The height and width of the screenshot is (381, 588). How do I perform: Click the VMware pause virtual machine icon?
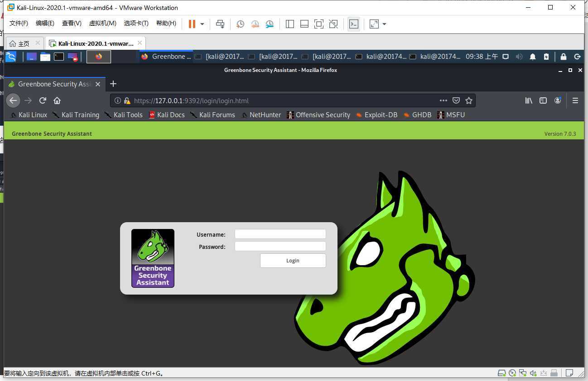tap(192, 24)
